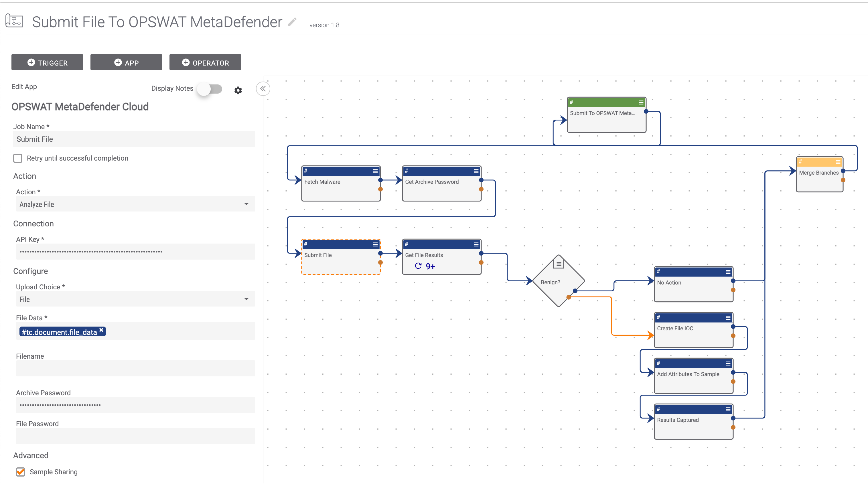
Task: Select the Get Archive Password node
Action: 441,184
